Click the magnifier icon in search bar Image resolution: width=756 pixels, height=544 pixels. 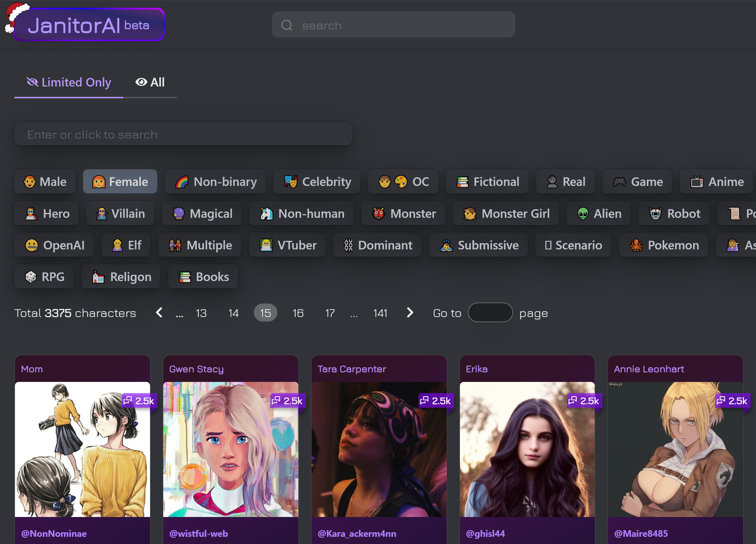pos(286,25)
